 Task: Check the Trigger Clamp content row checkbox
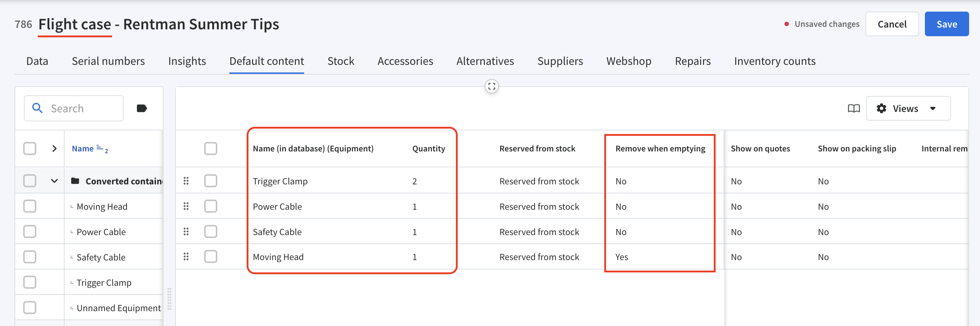211,181
